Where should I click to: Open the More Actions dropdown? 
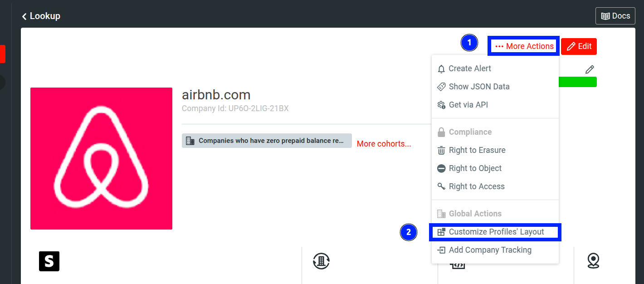[523, 46]
